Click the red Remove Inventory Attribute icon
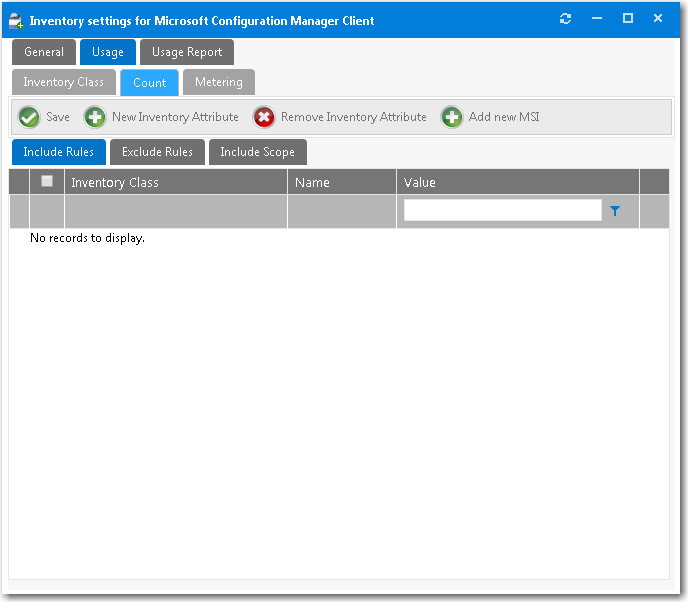Image resolution: width=688 pixels, height=602 pixels. pyautogui.click(x=264, y=117)
